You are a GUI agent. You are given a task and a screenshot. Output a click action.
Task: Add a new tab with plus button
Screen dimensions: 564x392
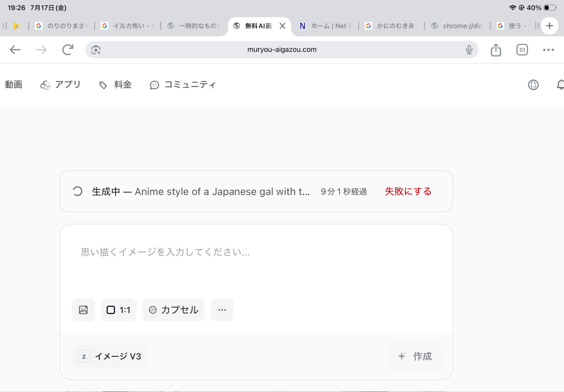[549, 26]
